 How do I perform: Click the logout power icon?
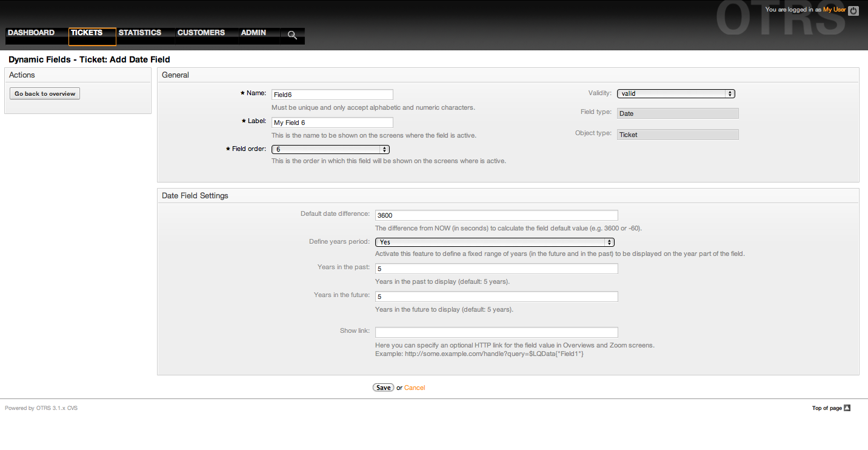(853, 10)
